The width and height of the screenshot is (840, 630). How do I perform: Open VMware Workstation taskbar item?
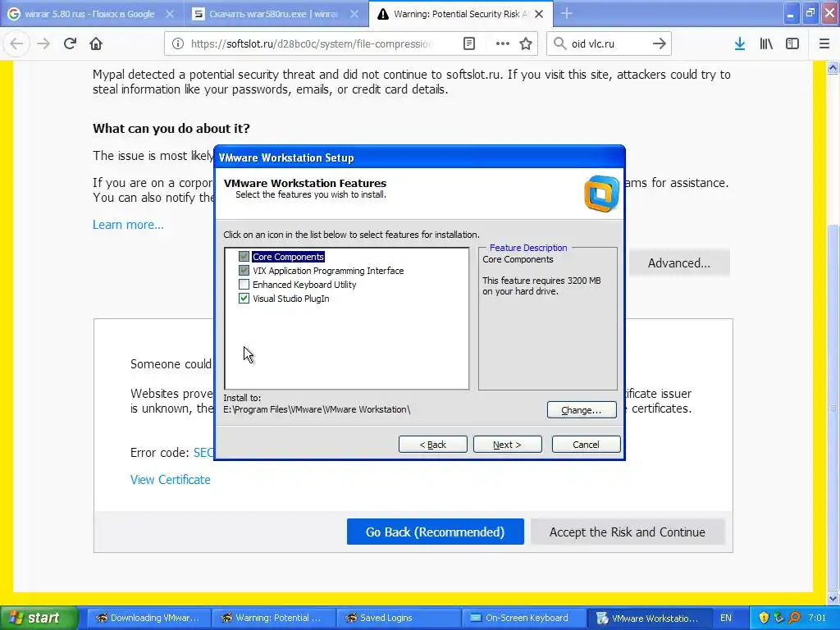click(648, 618)
